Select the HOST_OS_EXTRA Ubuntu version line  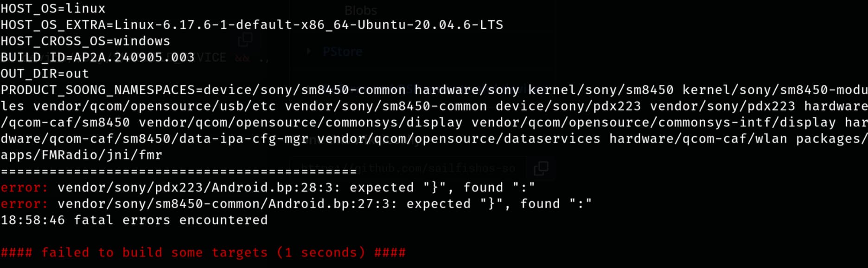(252, 25)
